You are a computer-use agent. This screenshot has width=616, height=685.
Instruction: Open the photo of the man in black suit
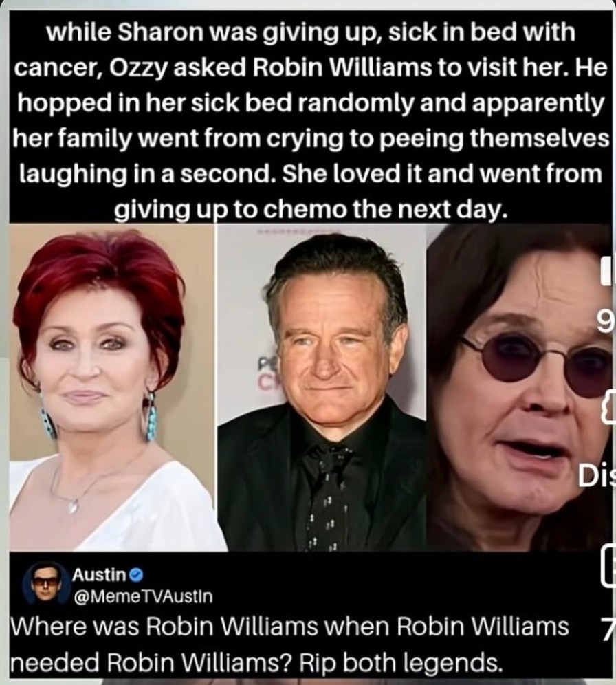(x=321, y=387)
